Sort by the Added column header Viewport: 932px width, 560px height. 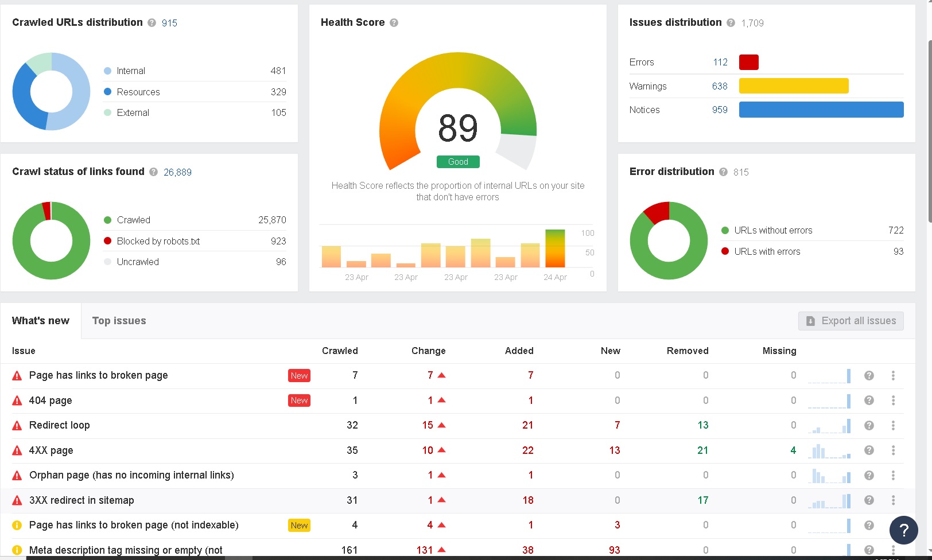519,351
